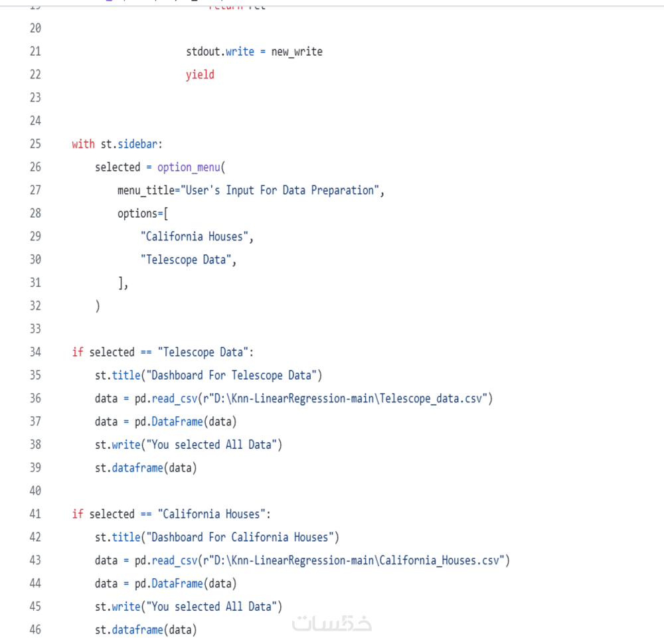Click the Arabic watermark logo at the bottom
This screenshot has height=644, width=664.
[x=332, y=623]
